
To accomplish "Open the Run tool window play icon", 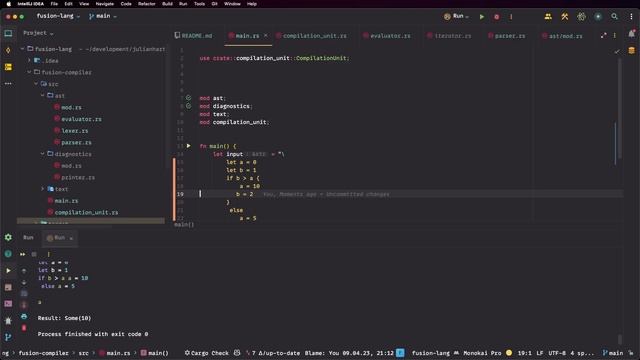I will (8, 271).
